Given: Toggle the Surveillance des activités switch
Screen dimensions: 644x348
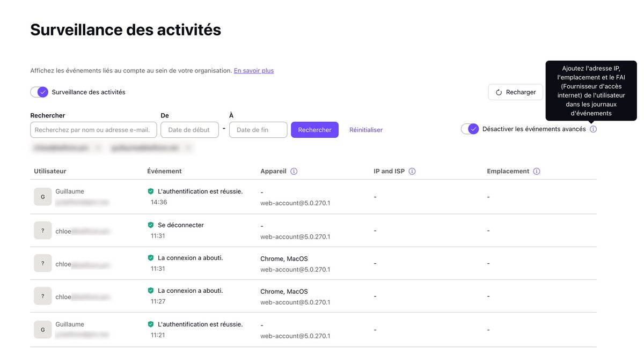Looking at the screenshot, I should [39, 92].
